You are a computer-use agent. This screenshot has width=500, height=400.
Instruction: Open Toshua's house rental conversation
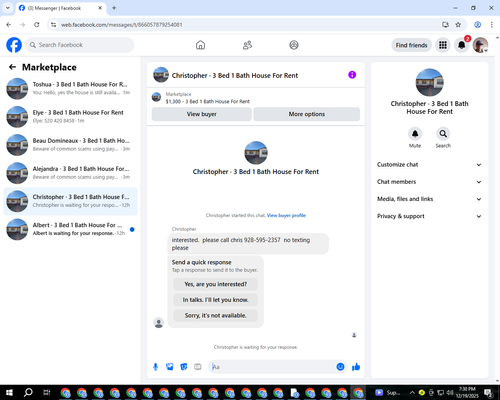[x=70, y=89]
